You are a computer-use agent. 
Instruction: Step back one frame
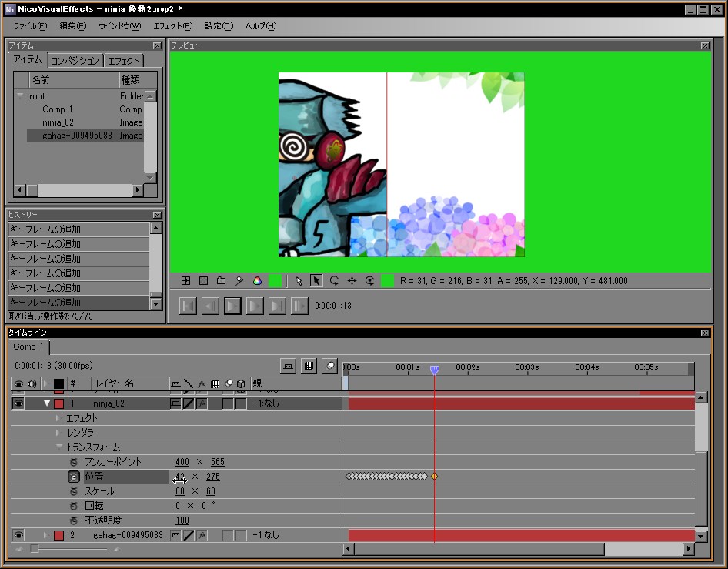(x=210, y=306)
